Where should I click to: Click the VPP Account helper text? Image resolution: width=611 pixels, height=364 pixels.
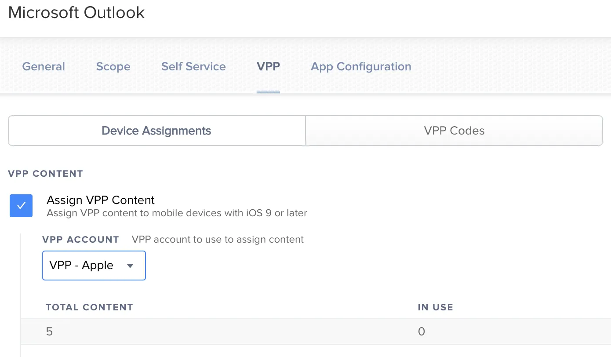[217, 239]
